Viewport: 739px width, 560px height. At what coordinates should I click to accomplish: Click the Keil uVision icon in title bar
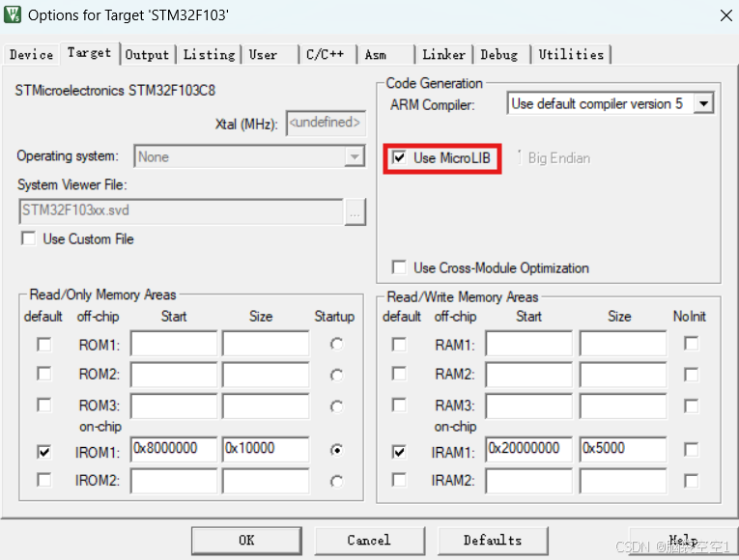tap(13, 14)
